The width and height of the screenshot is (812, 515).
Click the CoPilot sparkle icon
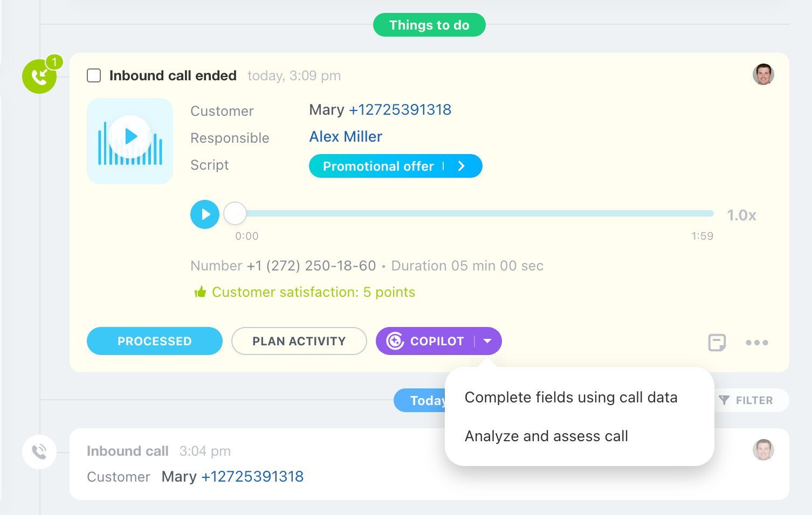(x=395, y=341)
